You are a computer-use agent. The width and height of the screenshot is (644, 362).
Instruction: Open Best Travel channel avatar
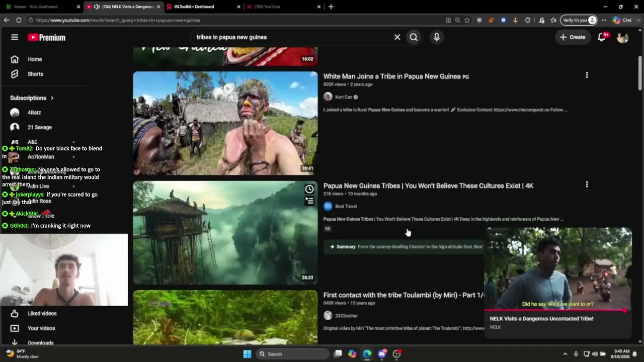coord(328,206)
